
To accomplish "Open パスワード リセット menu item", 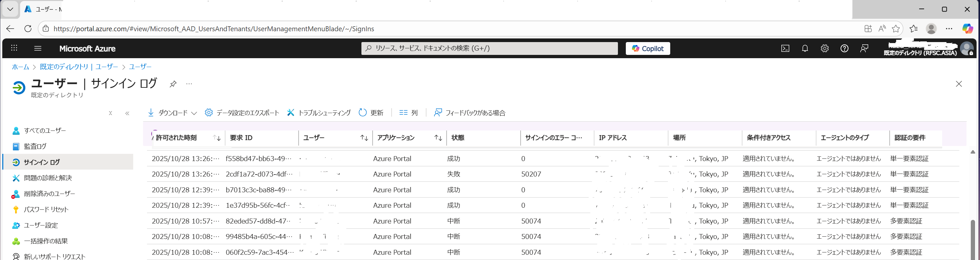I will [x=46, y=209].
